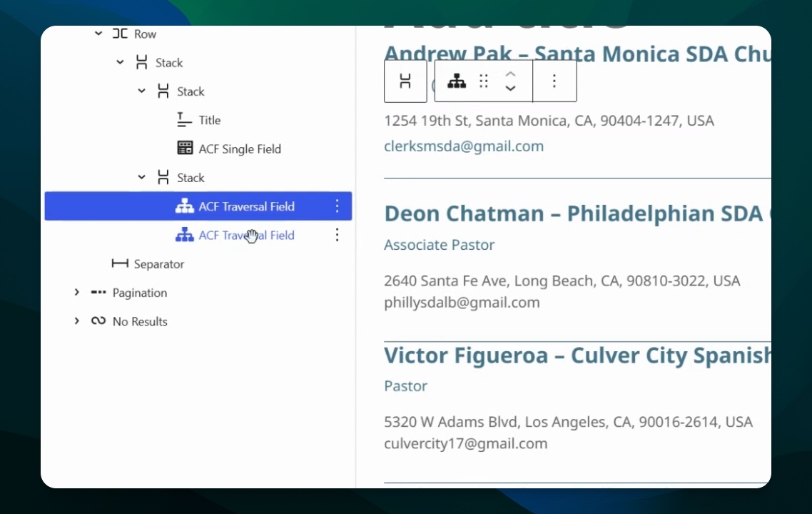This screenshot has width=812, height=514.
Task: Collapse the Row tree item
Action: click(98, 34)
